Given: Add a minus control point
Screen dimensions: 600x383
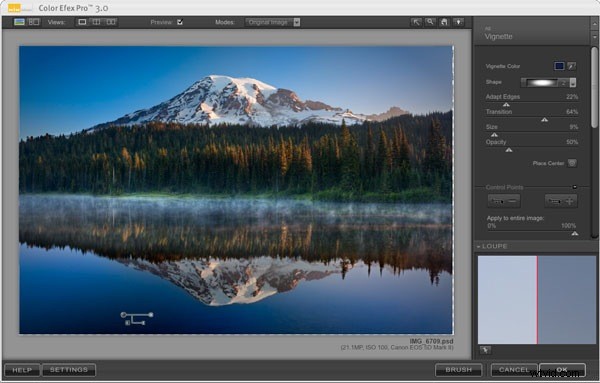Looking at the screenshot, I should click(x=504, y=200).
